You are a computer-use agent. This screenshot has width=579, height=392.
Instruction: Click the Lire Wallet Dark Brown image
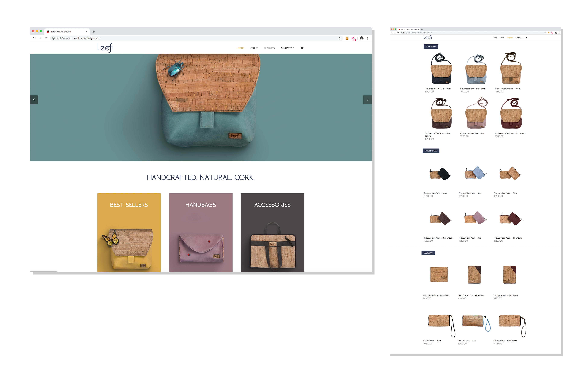tap(474, 275)
